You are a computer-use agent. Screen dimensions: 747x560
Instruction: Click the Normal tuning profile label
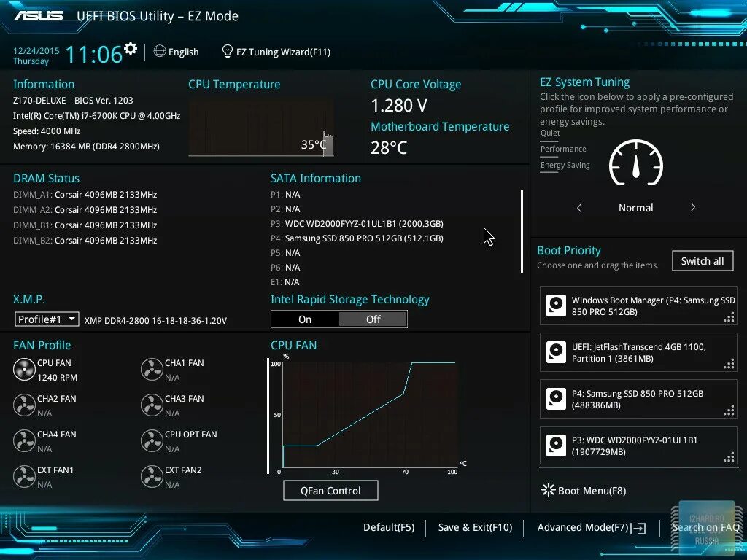pos(635,208)
